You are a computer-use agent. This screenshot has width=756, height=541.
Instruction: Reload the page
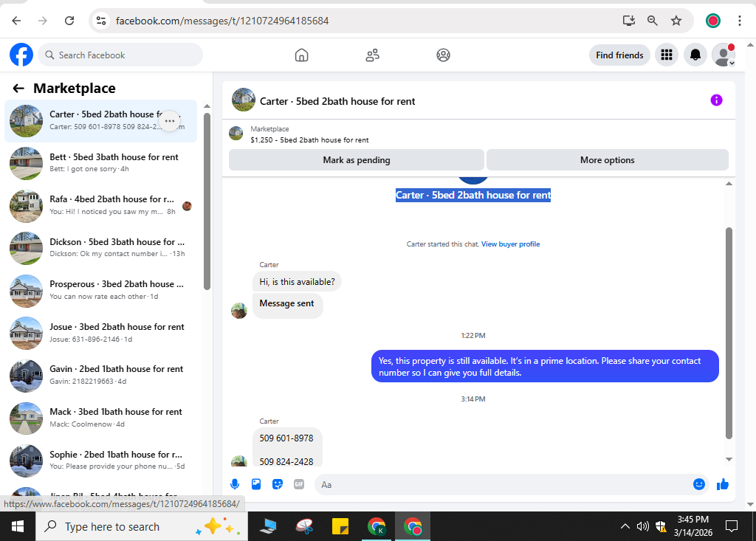click(69, 21)
